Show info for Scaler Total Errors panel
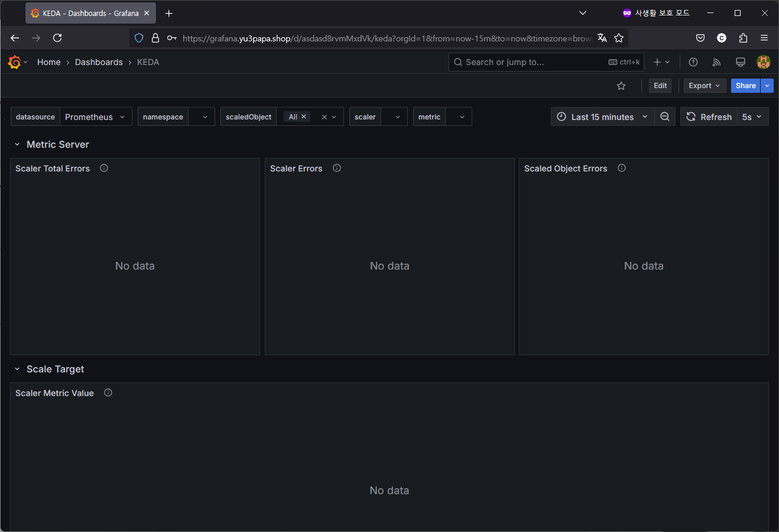The height and width of the screenshot is (532, 779). 104,168
